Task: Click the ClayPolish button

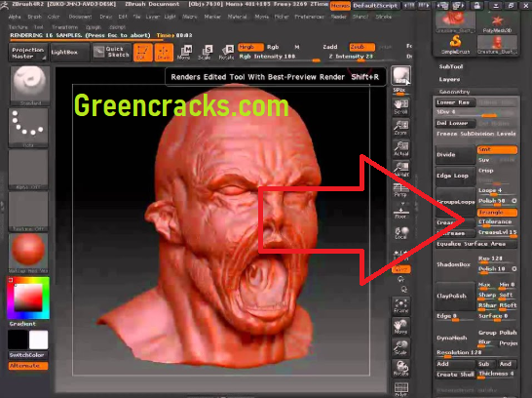Action: 455,296
